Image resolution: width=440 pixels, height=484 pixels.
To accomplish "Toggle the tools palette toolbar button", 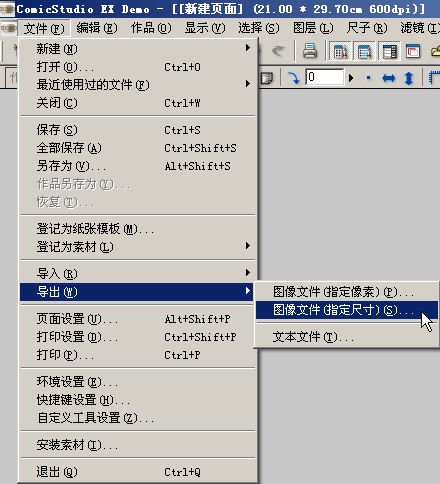I will 340,51.
